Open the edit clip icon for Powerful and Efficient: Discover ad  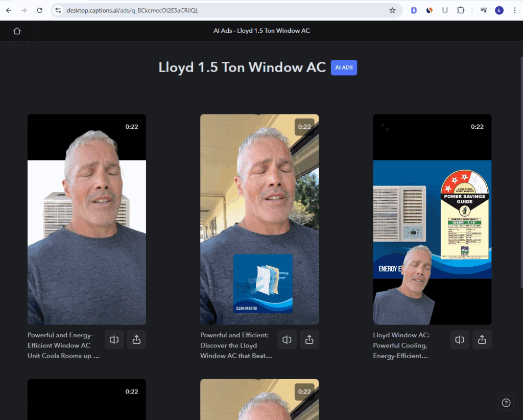[x=287, y=340]
